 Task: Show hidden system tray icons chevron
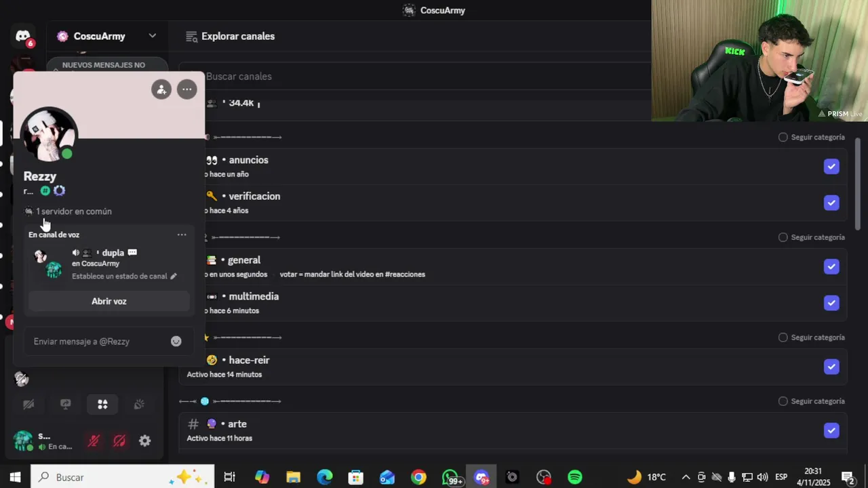(686, 477)
